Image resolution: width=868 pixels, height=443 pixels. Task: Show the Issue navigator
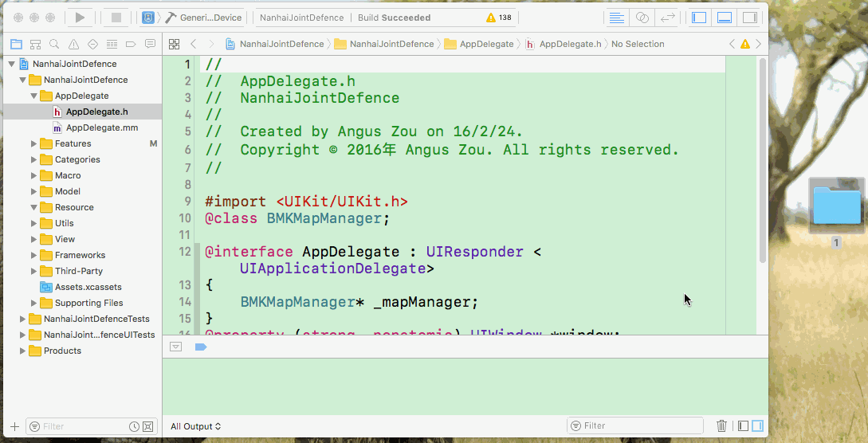(x=73, y=44)
